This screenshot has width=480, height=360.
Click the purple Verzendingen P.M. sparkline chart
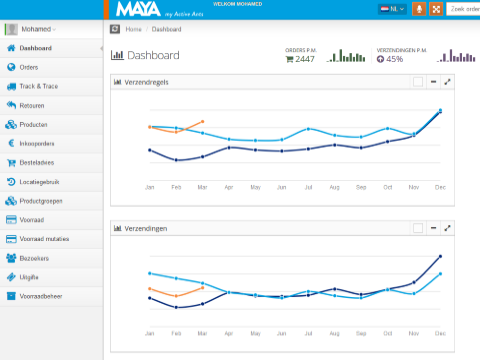456,56
